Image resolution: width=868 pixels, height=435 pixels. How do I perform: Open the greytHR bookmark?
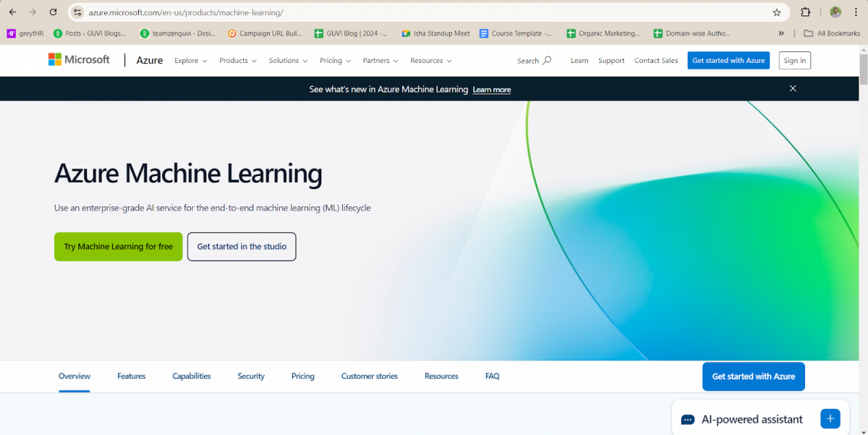pyautogui.click(x=25, y=33)
